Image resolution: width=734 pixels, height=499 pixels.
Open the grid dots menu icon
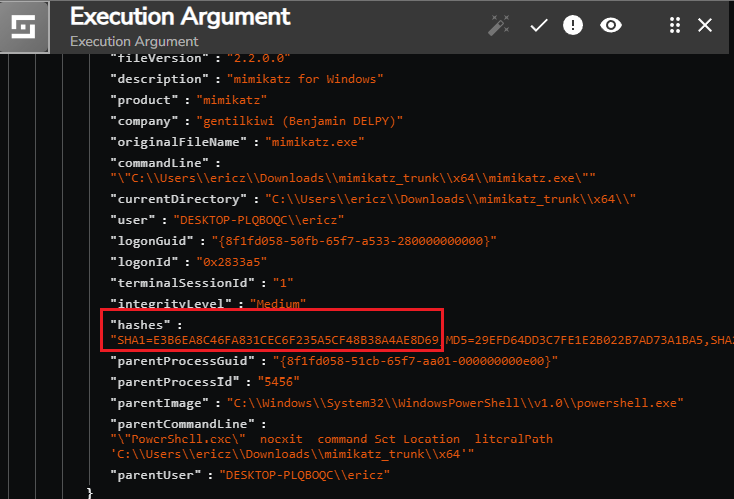(x=675, y=25)
